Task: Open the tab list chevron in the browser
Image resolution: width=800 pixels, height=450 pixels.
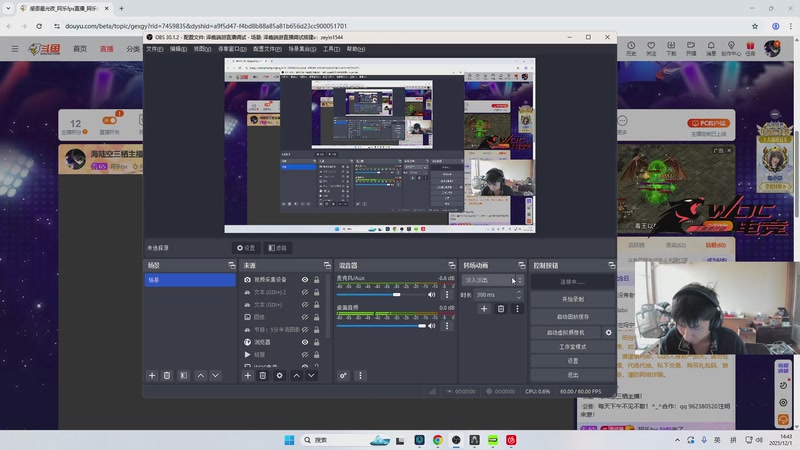Action: (8, 8)
